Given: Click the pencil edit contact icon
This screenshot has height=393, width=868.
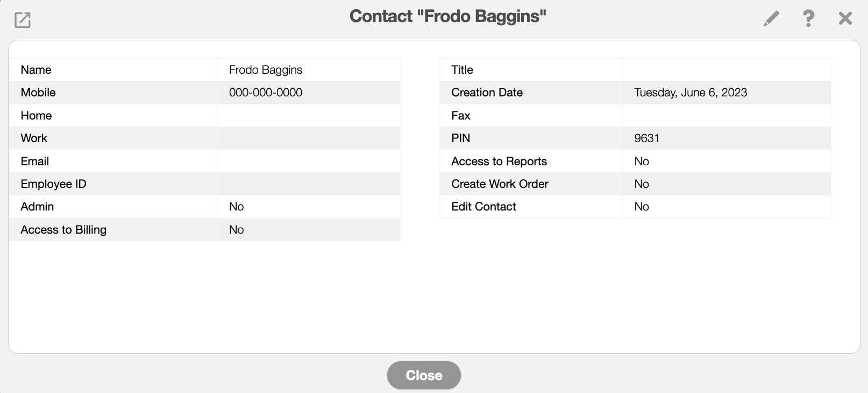Looking at the screenshot, I should (771, 19).
